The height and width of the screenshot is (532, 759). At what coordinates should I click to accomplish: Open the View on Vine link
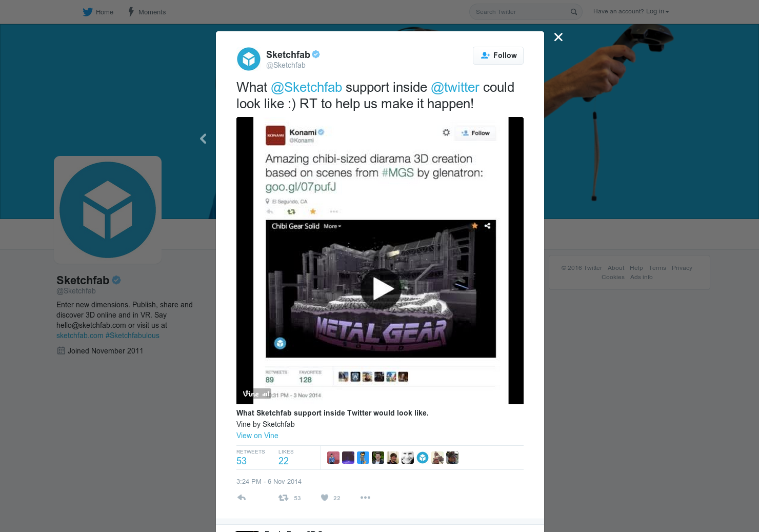[257, 436]
